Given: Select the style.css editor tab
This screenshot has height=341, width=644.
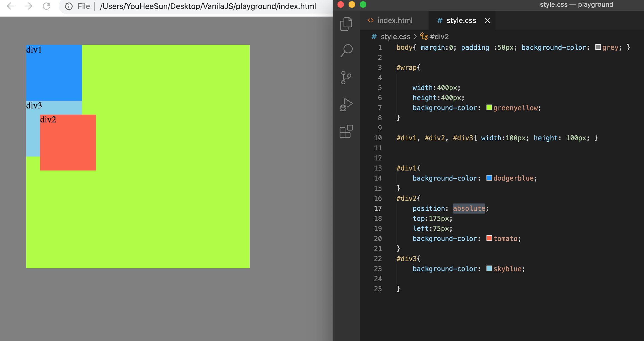Looking at the screenshot, I should [x=461, y=20].
